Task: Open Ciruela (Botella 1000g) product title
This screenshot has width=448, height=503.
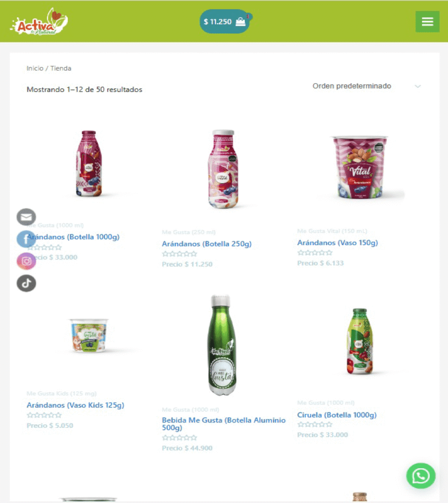Action: click(337, 415)
